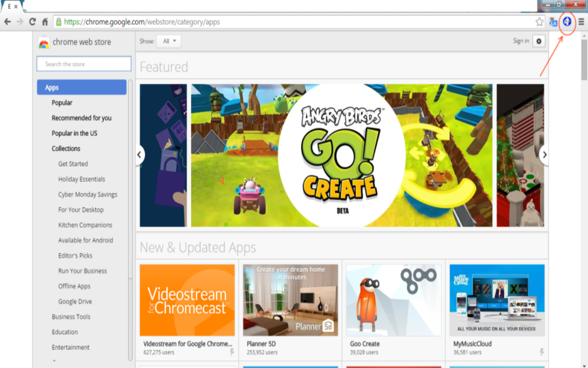Select the Apps category in sidebar
This screenshot has height=368, width=588.
(x=81, y=87)
